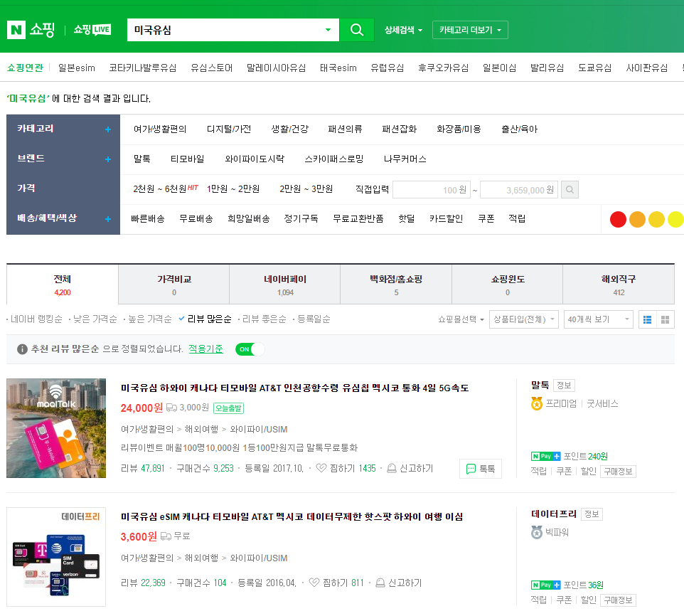Select brand 티모바일
Image resolution: width=684 pixels, height=616 pixels.
coord(188,159)
